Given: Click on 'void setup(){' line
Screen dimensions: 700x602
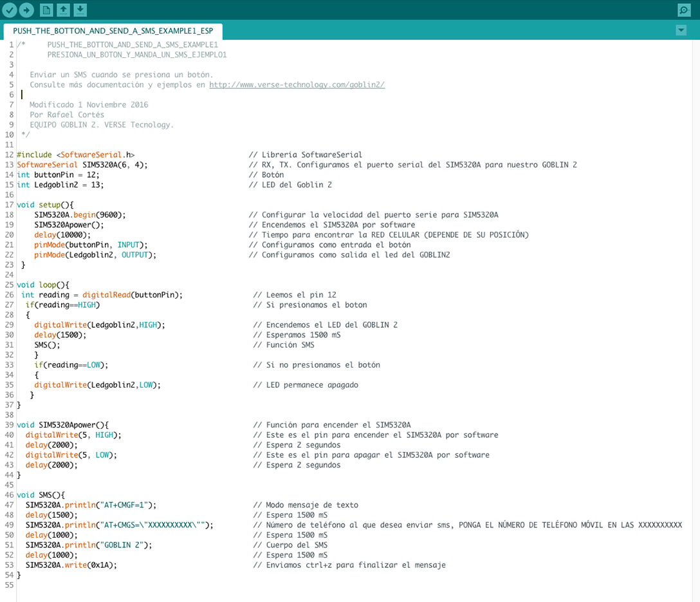Looking at the screenshot, I should [45, 205].
